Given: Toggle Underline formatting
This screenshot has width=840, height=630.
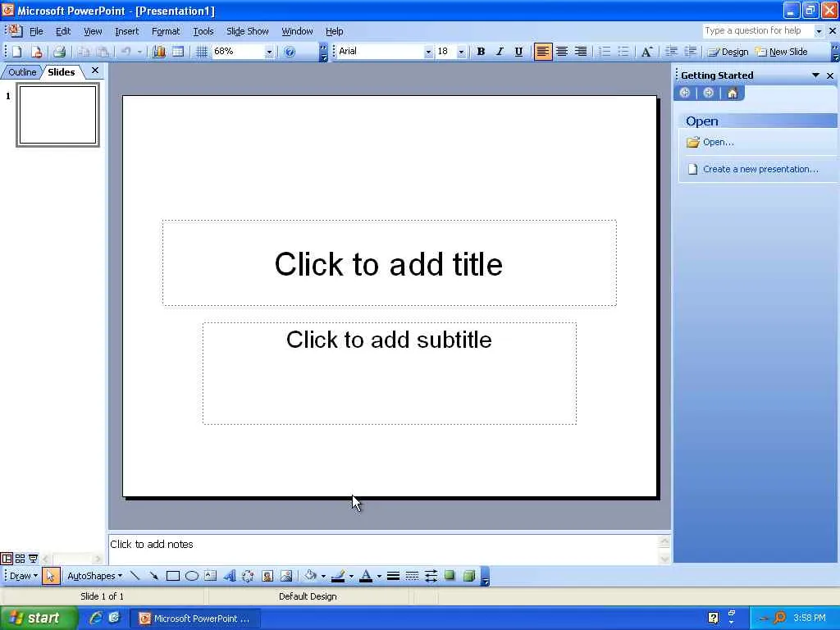Looking at the screenshot, I should [518, 52].
